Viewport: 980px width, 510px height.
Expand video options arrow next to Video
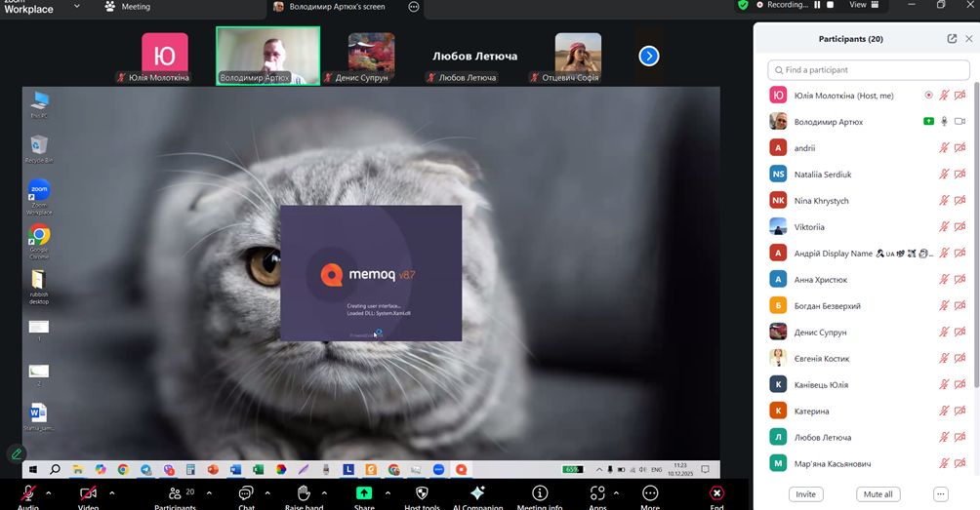[111, 492]
